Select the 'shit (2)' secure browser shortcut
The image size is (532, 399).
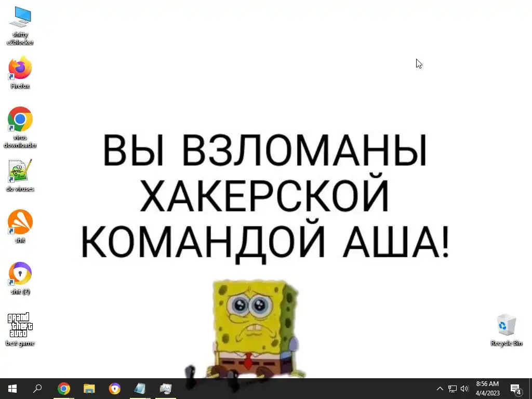20,278
